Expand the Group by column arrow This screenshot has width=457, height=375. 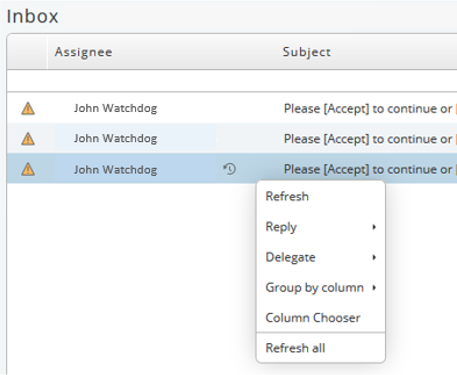click(374, 288)
